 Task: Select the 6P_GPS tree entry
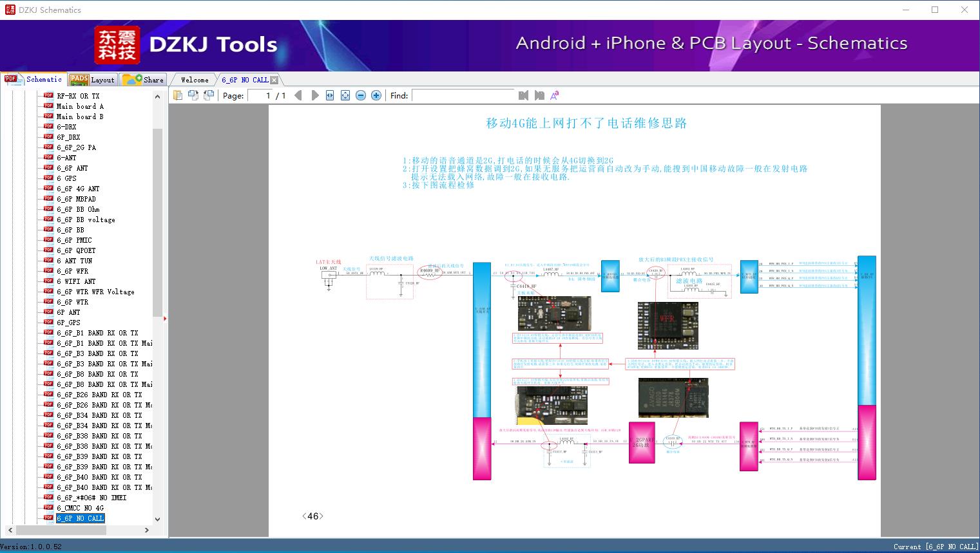[x=68, y=323]
